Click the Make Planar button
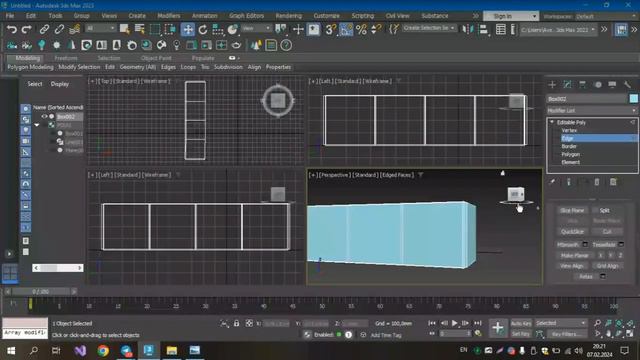This screenshot has width=640, height=360. click(x=575, y=256)
